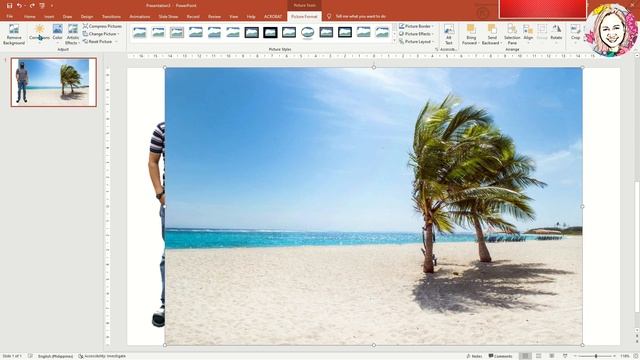The image size is (640, 360).
Task: Click the zoom slider handle
Action: click(596, 356)
